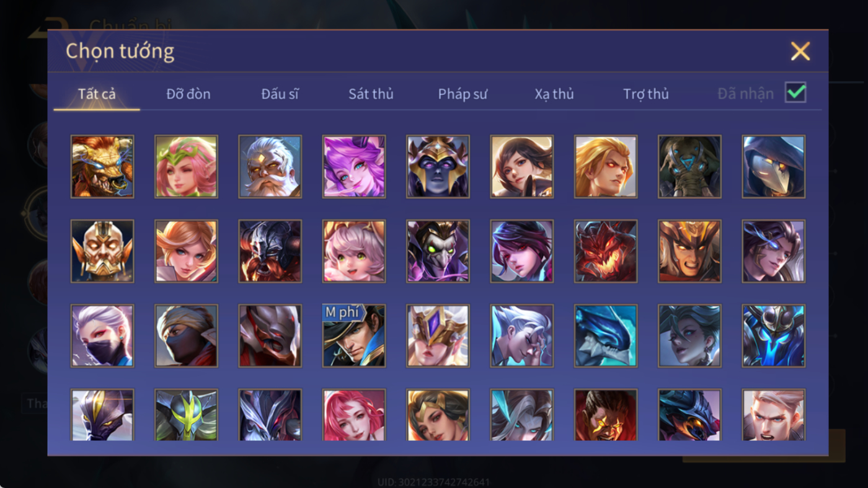Filter heroes by Đấu sĩ tab

(280, 94)
